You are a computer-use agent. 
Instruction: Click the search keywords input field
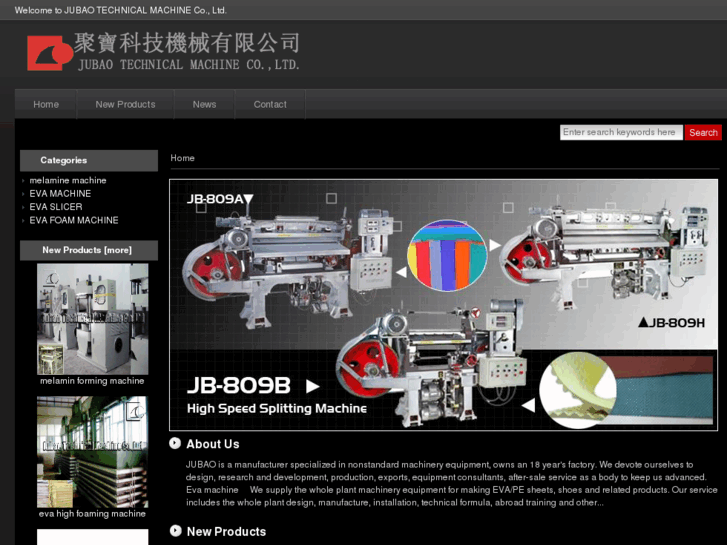click(x=621, y=132)
